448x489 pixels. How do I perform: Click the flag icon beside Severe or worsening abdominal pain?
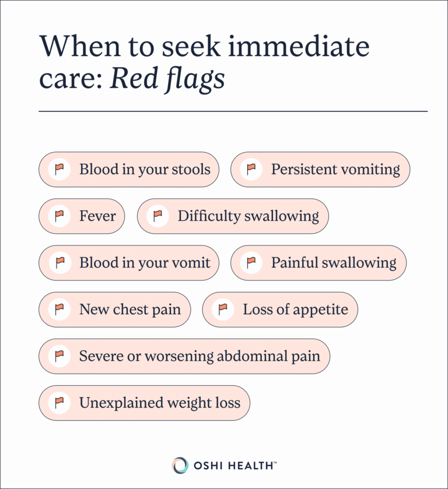pyautogui.click(x=60, y=356)
